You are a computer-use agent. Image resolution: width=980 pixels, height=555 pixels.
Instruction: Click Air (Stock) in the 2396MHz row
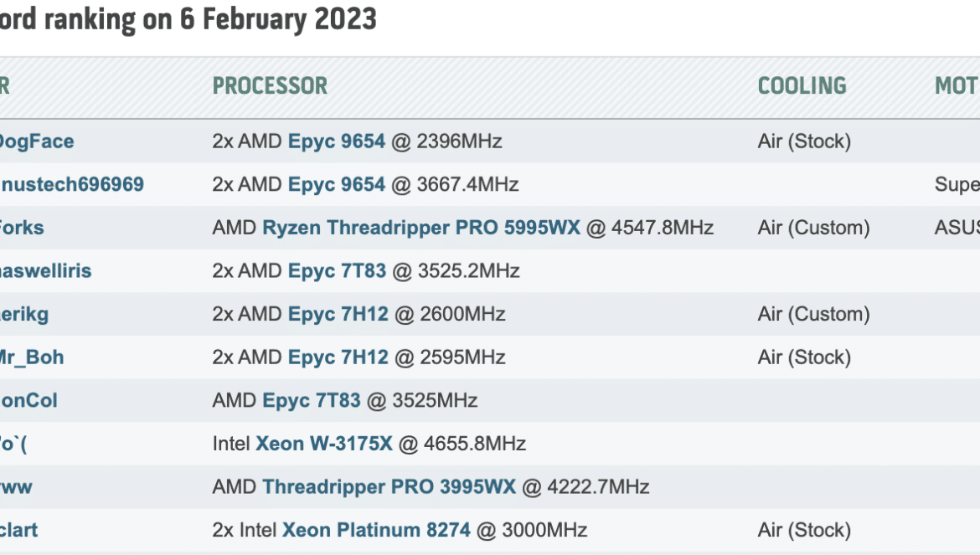pyautogui.click(x=804, y=141)
